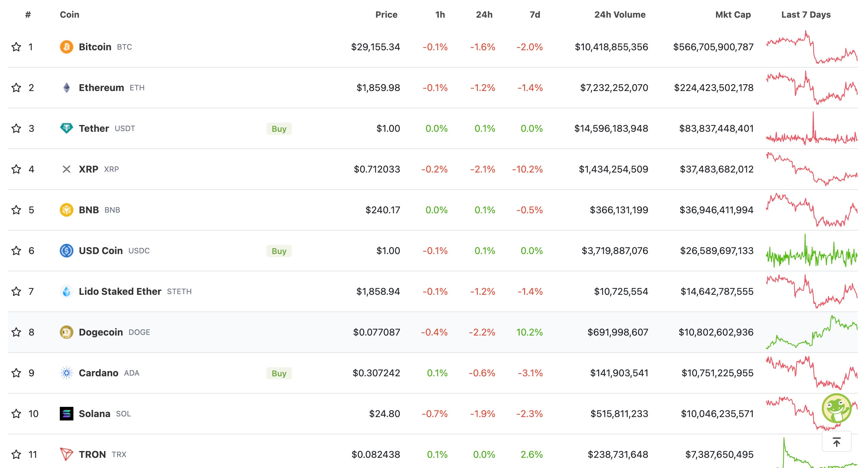Click XRP 7d change -10.2%
This screenshot has width=868, height=468.
point(527,169)
